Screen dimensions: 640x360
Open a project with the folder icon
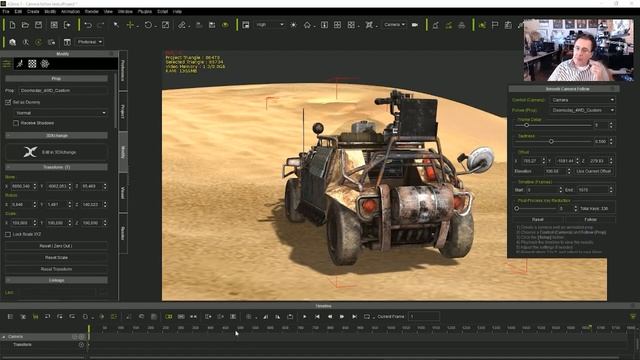pos(25,25)
